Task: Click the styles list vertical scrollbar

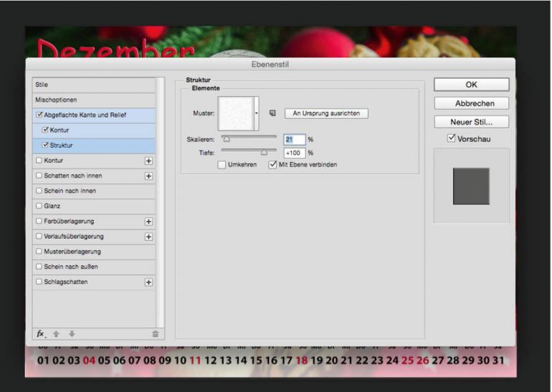Action: tap(161, 202)
